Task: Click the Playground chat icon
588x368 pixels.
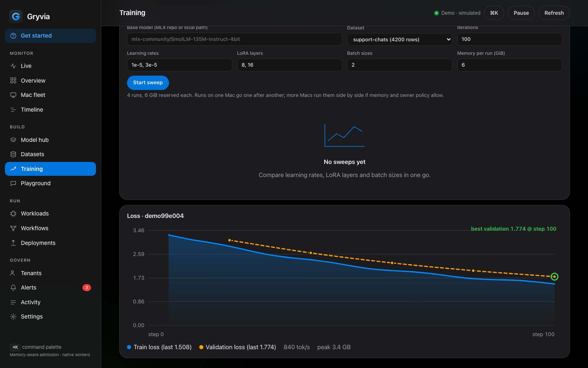Action: (13, 183)
